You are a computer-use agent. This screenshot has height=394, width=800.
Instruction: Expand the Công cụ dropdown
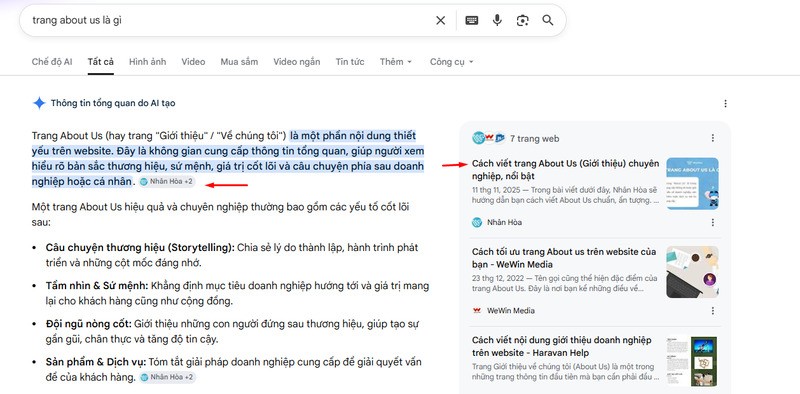(452, 62)
